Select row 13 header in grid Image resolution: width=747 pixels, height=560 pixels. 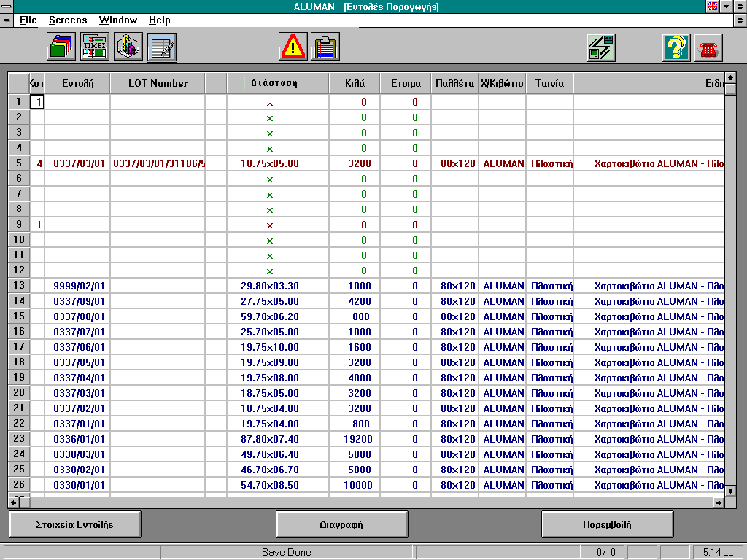point(19,286)
